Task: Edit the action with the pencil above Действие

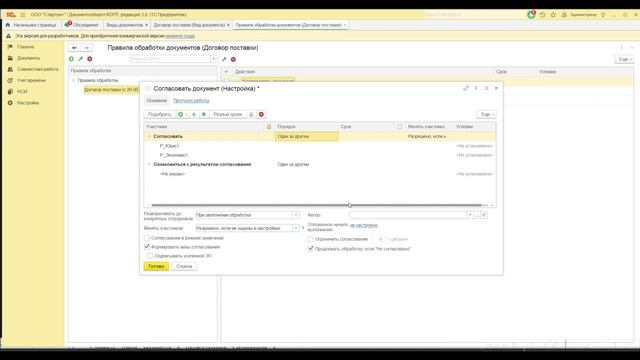Action: [x=224, y=59]
